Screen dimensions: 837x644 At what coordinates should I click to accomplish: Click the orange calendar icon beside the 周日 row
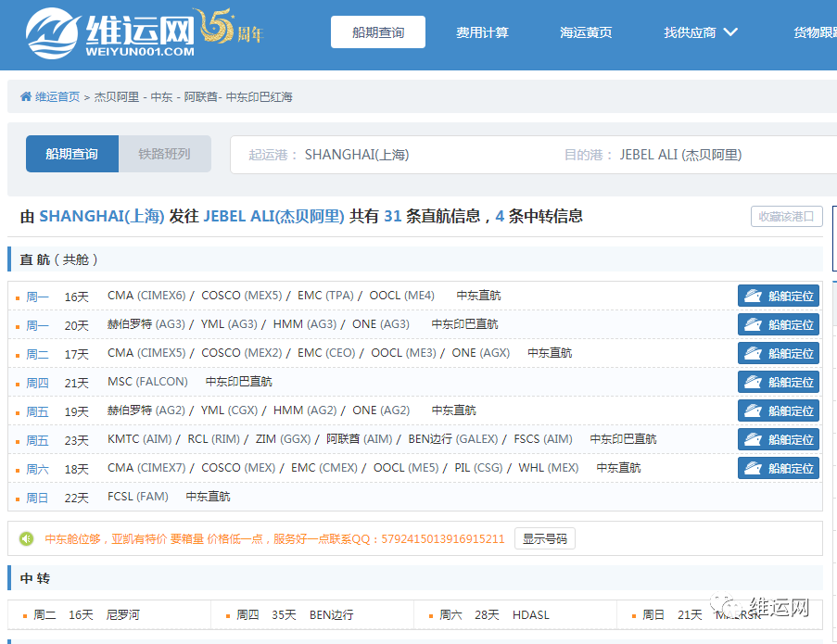(x=16, y=497)
